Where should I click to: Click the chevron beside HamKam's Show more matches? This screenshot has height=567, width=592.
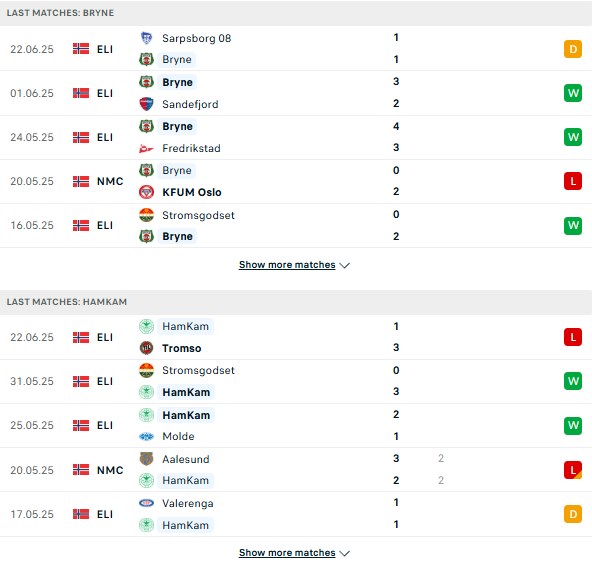tap(344, 553)
